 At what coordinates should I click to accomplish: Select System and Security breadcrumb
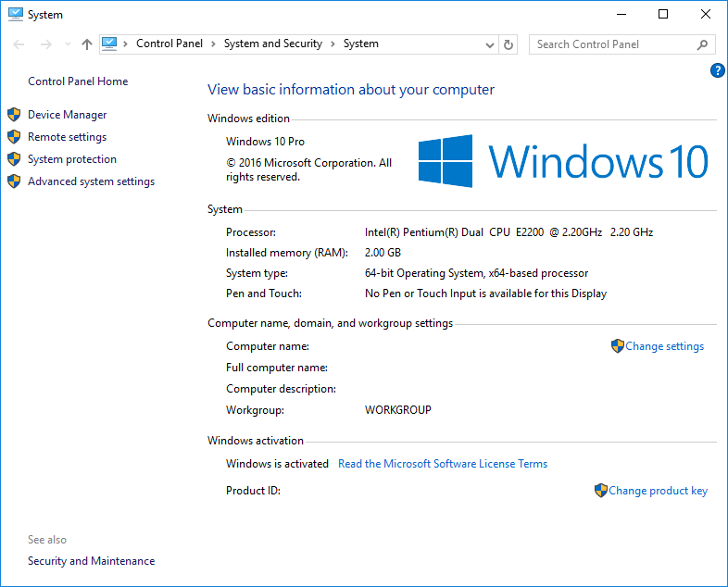(273, 44)
